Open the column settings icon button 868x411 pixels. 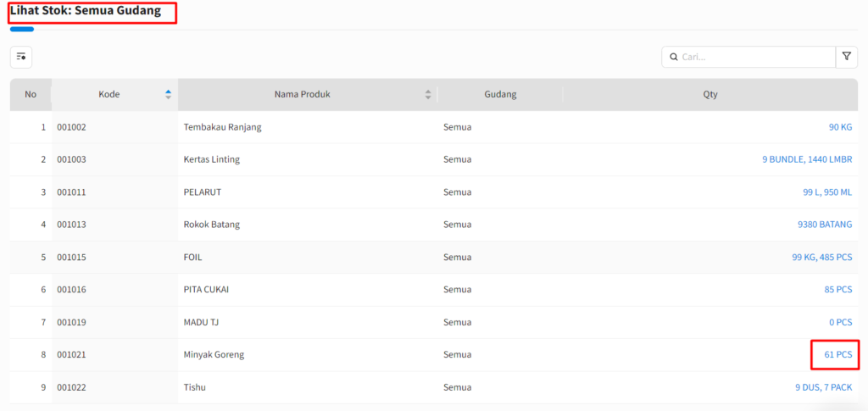click(21, 57)
